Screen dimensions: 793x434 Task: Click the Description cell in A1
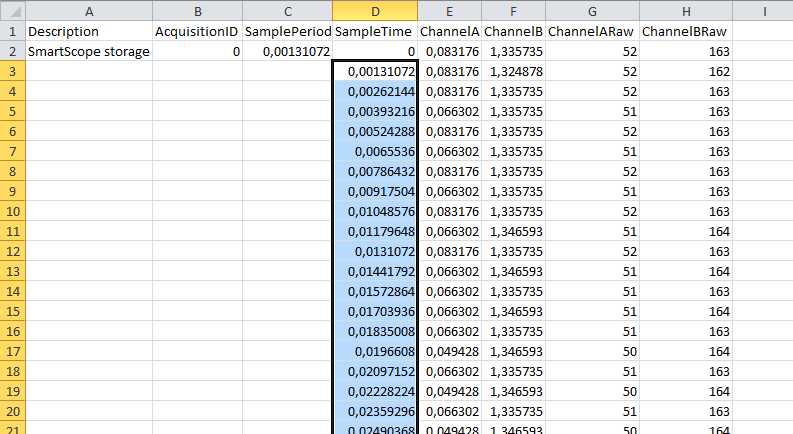click(x=89, y=31)
